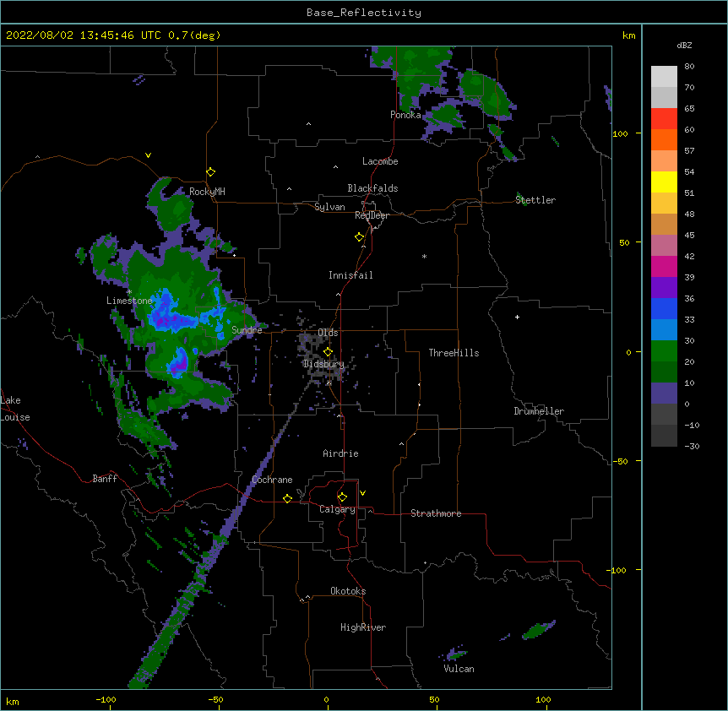Select the dark green 20-10 dBZ swatch
Image resolution: width=728 pixels, height=711 pixels.
(x=664, y=372)
